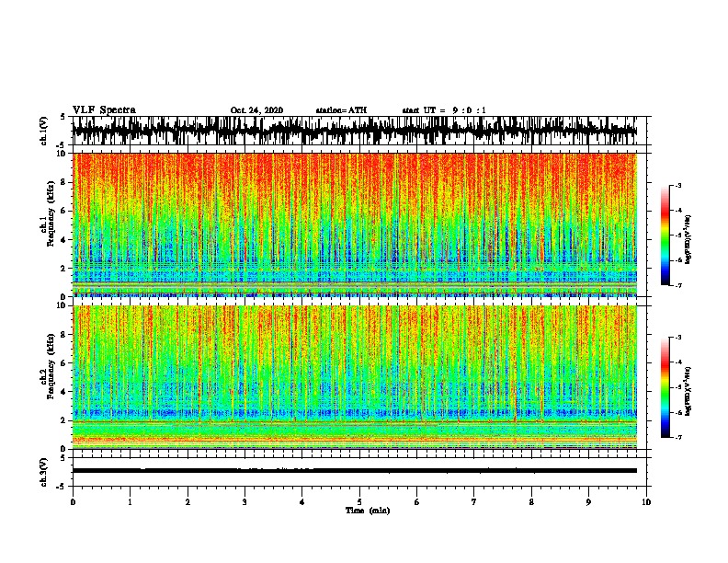Viewport: 728px width, 563px height.
Task: Click the ch.1 colorbar log(PSD) unit label
Action: [x=688, y=239]
